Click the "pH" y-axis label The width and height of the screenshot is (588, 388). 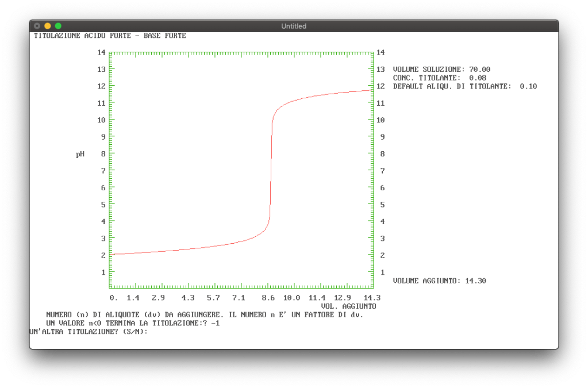[x=80, y=154]
